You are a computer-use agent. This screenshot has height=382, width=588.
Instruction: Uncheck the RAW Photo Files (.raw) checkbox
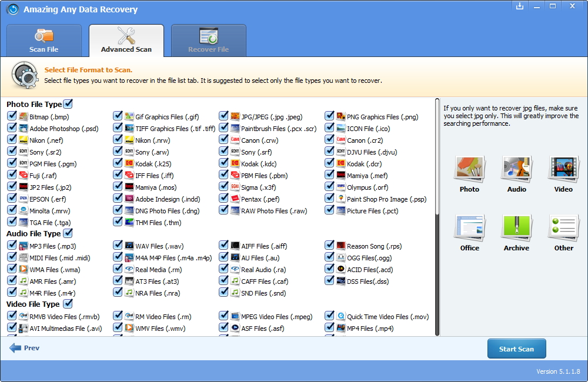tap(223, 210)
